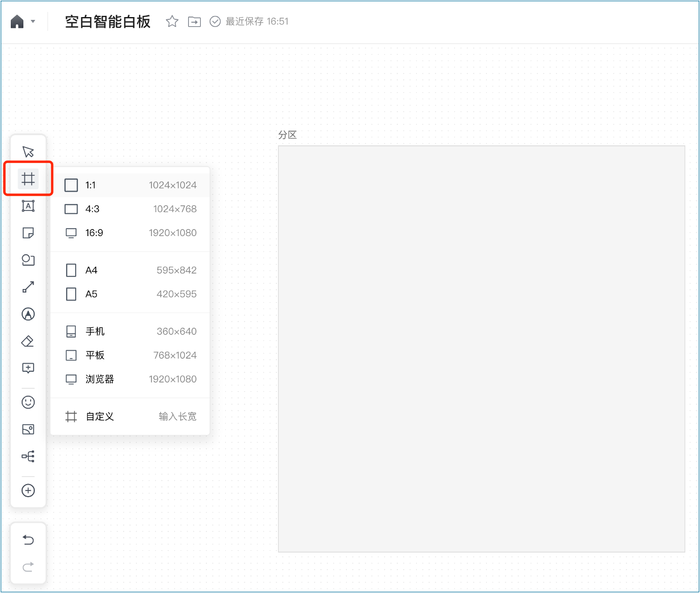
Task: Pick the 自定义 custom size option
Action: (x=130, y=417)
